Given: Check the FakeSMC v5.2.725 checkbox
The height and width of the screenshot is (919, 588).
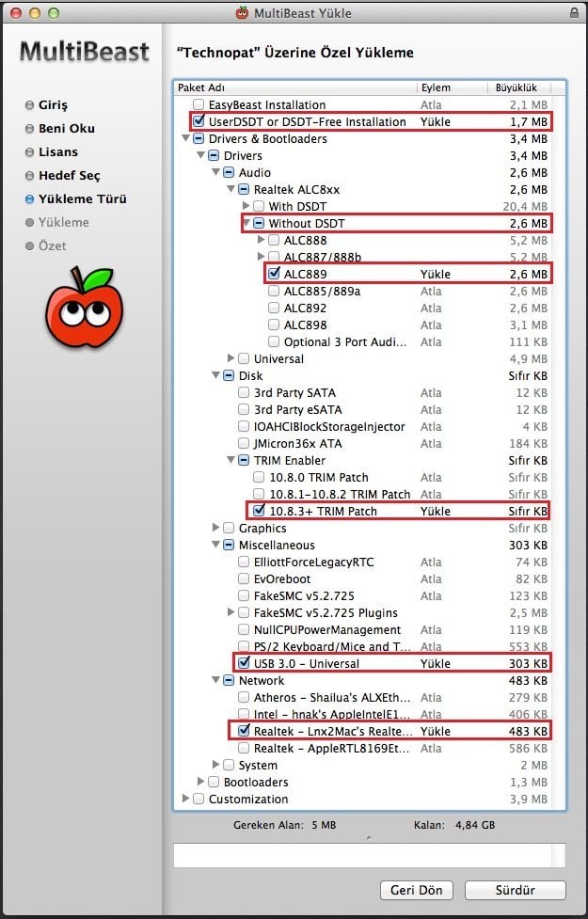Looking at the screenshot, I should pos(244,595).
